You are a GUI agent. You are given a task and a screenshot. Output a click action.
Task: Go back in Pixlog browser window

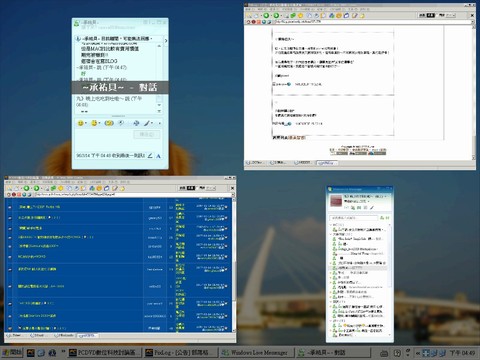tap(266, 15)
